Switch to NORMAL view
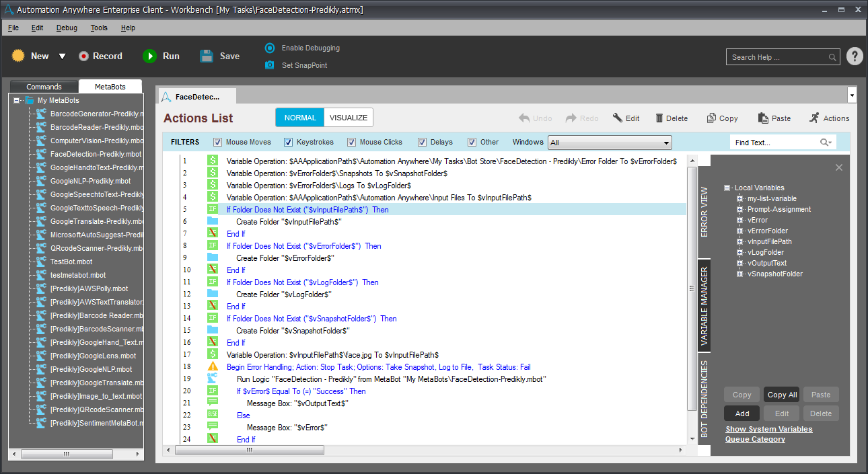The height and width of the screenshot is (474, 868). 300,118
